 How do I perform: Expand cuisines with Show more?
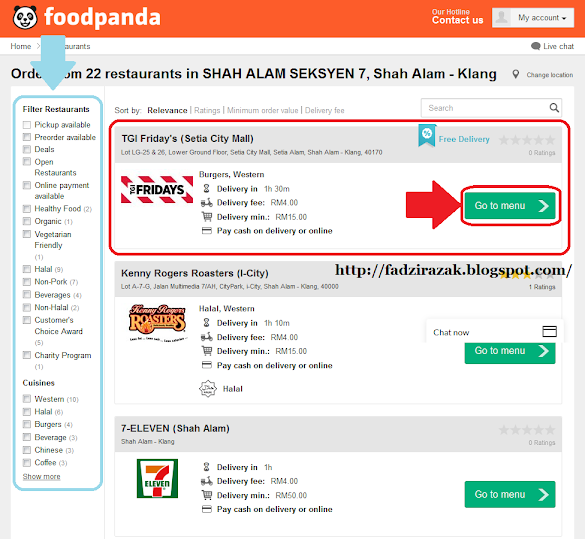pos(41,476)
